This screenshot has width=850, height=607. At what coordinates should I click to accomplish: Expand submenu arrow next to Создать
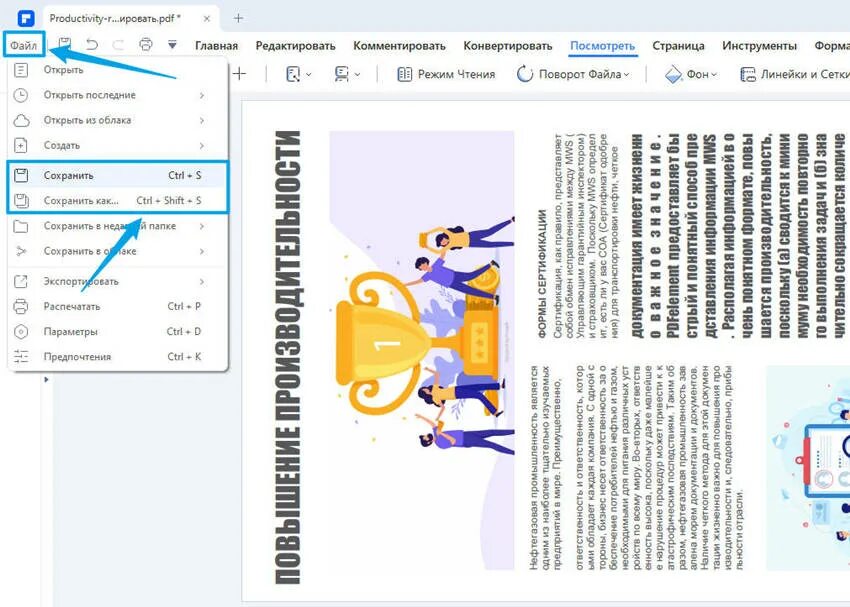point(202,146)
